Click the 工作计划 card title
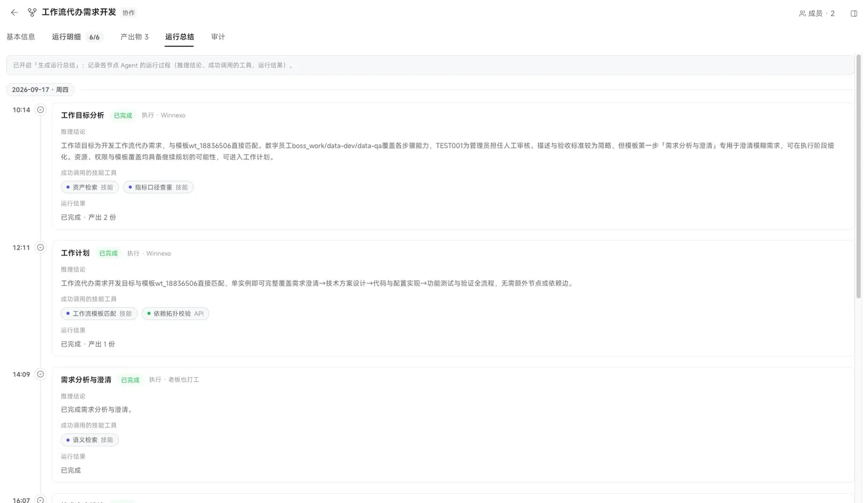 75,253
